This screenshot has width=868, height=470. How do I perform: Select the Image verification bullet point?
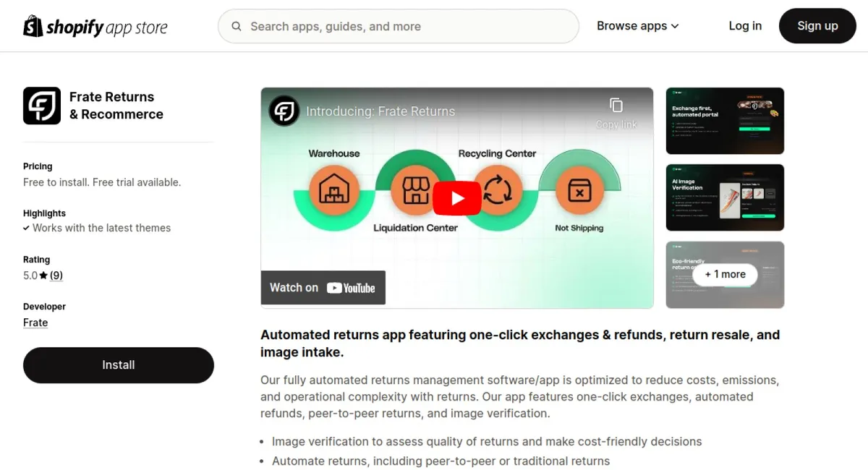click(x=487, y=441)
